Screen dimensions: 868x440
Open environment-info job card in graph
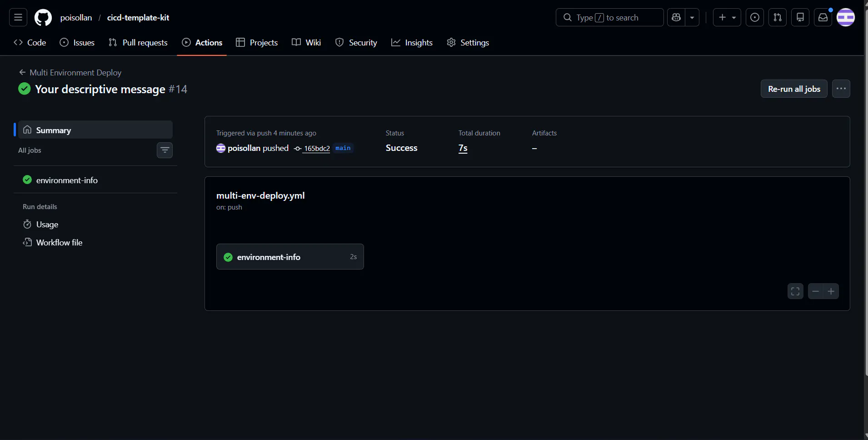[x=290, y=257]
